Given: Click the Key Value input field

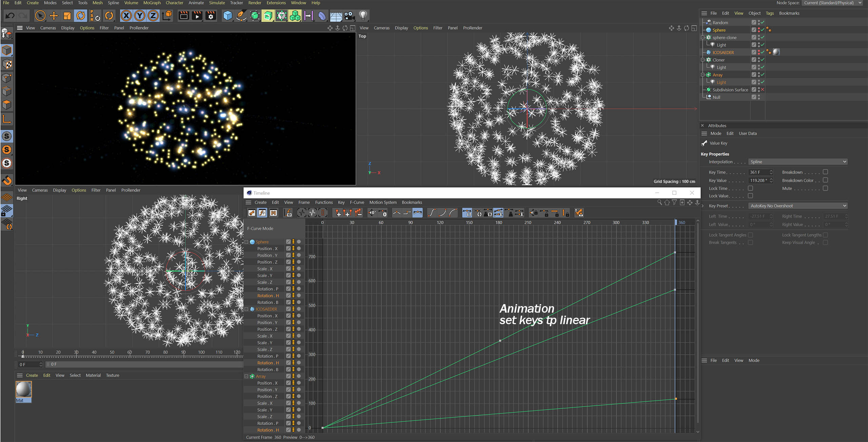Looking at the screenshot, I should [758, 181].
